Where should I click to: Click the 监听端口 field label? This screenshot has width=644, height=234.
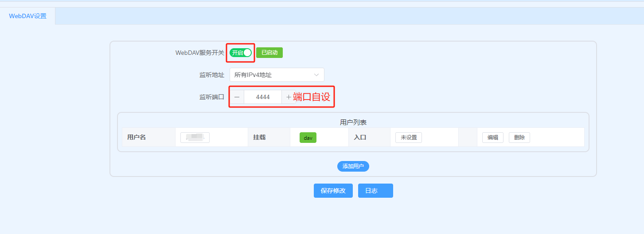(211, 97)
